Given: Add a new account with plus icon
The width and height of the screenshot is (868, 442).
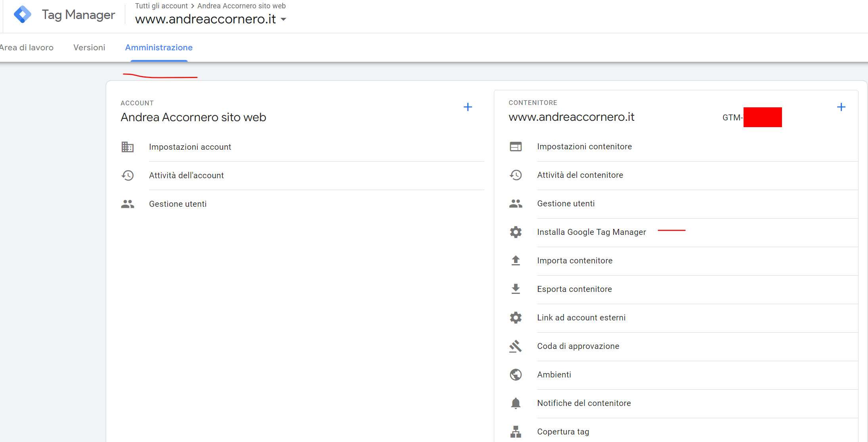Looking at the screenshot, I should (x=468, y=107).
